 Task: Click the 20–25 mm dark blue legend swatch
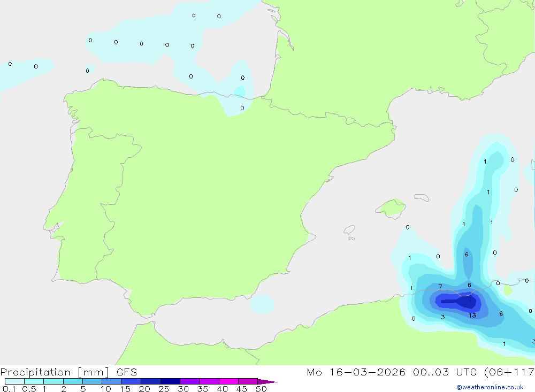151,381
